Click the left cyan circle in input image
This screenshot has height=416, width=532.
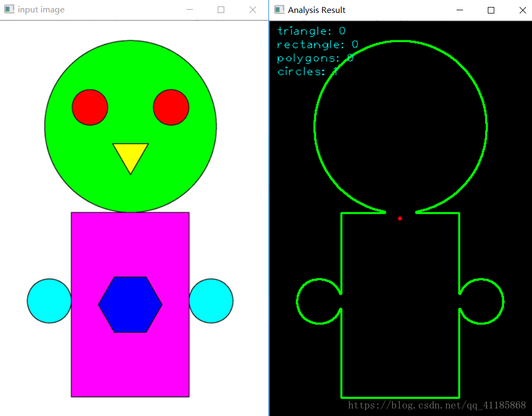(49, 301)
